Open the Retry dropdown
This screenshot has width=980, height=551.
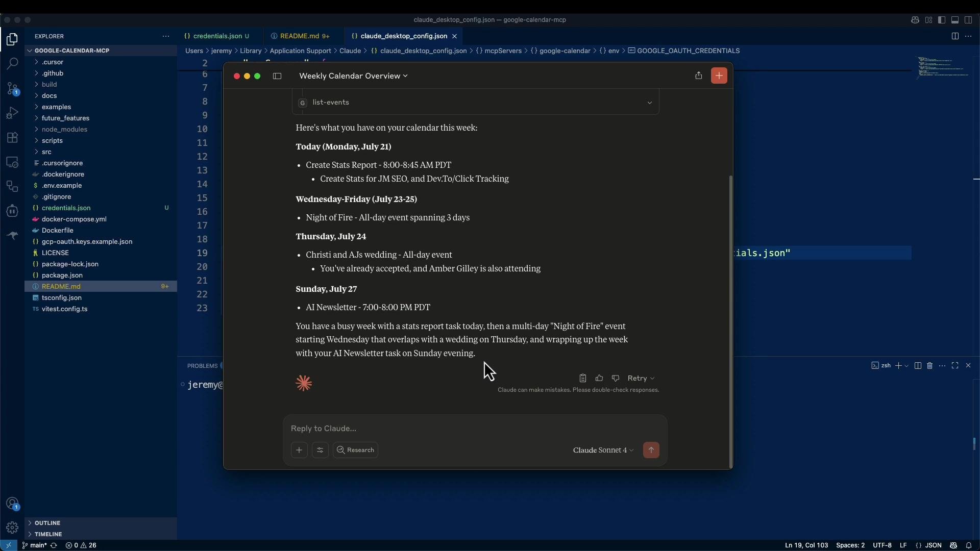tap(641, 378)
